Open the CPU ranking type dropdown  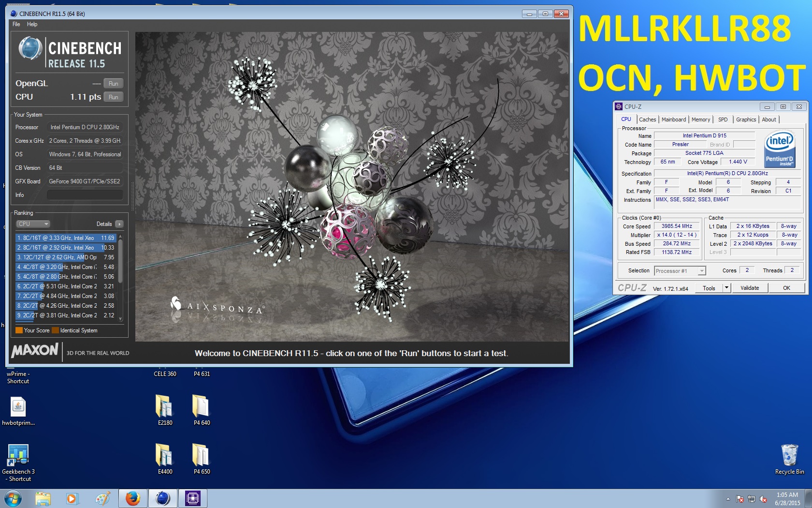tap(33, 224)
